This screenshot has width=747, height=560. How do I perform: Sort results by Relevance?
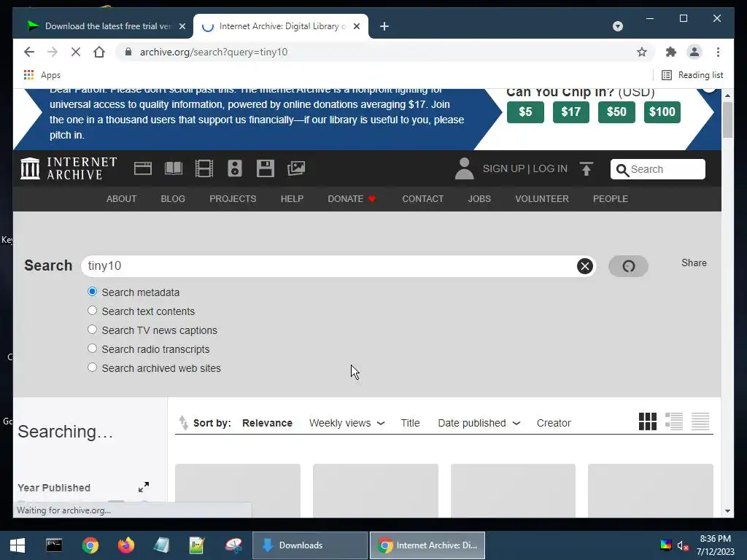pos(267,423)
